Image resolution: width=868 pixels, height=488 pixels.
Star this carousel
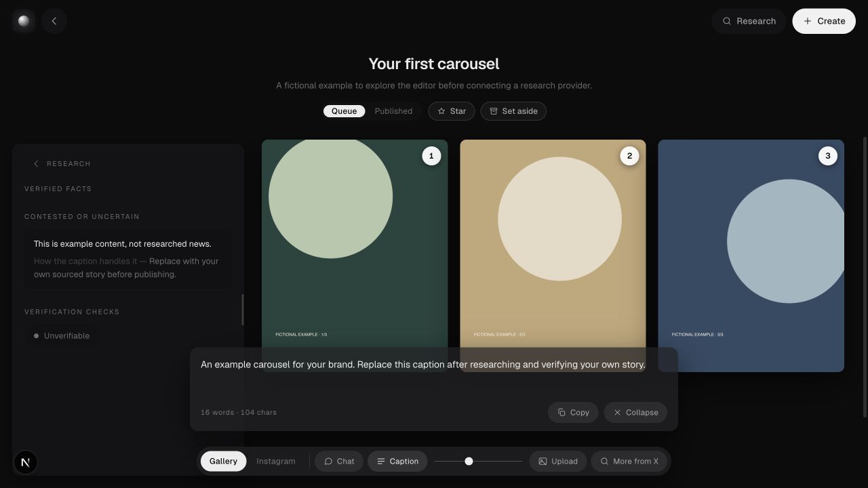tap(452, 111)
